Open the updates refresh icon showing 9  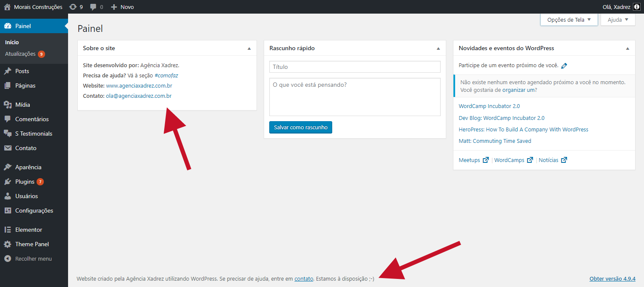(73, 7)
